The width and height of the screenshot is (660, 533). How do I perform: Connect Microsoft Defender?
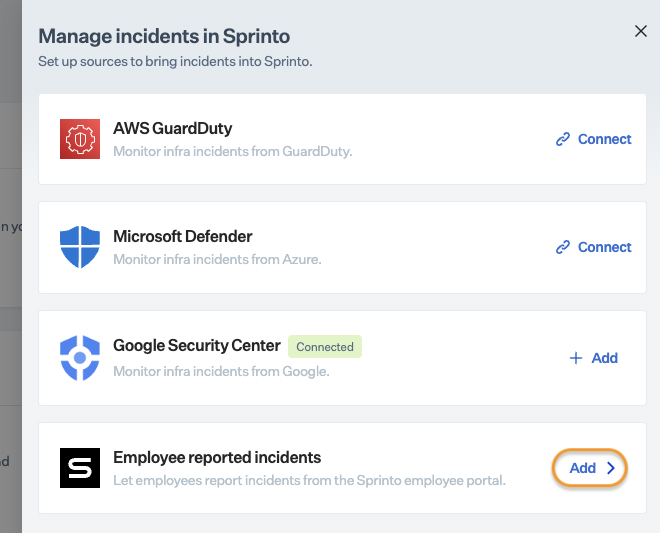[x=593, y=247]
